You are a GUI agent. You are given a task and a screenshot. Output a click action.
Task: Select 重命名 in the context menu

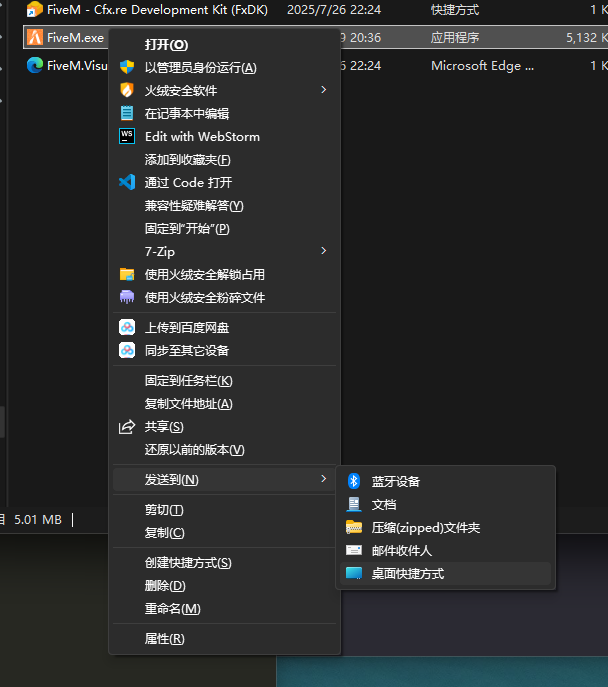(x=172, y=608)
